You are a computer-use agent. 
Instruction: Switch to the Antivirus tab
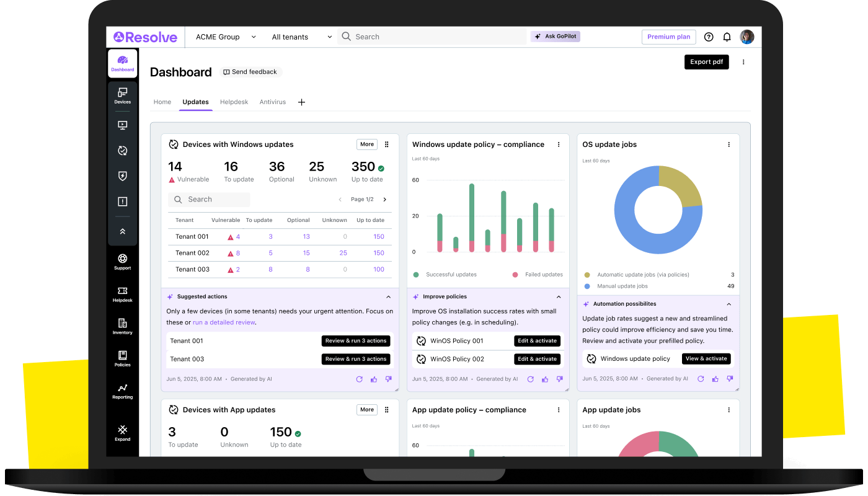[273, 102]
